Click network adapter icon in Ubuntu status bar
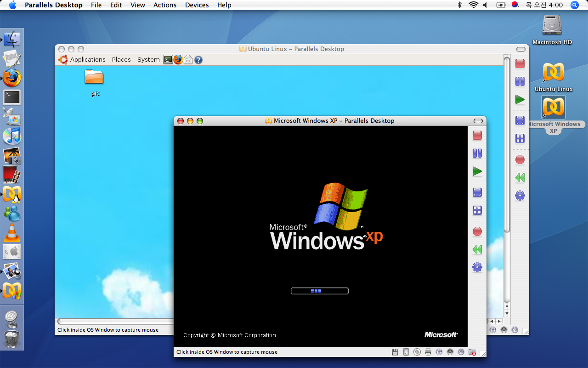The image size is (588, 368). tap(493, 330)
